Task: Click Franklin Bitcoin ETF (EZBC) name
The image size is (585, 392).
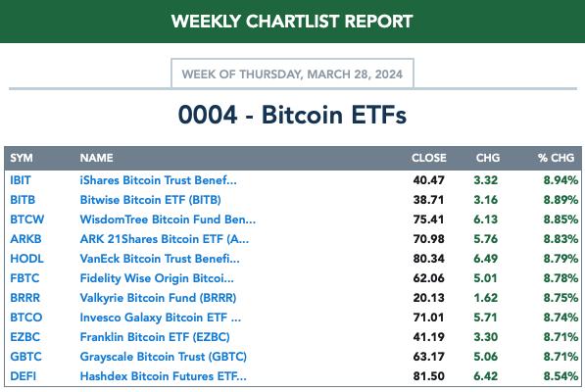Action: 155,337
